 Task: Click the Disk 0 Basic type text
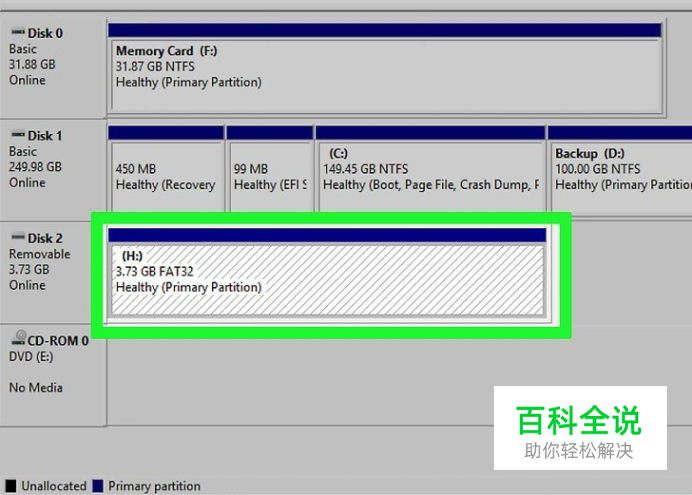tap(23, 49)
